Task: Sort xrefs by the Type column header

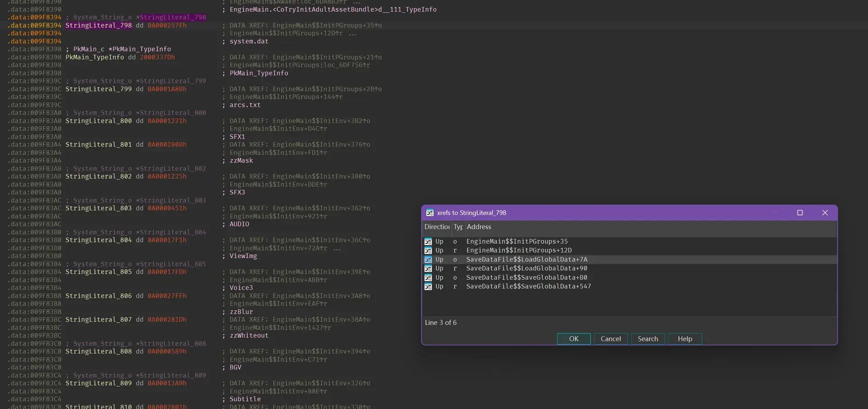Action: [458, 227]
